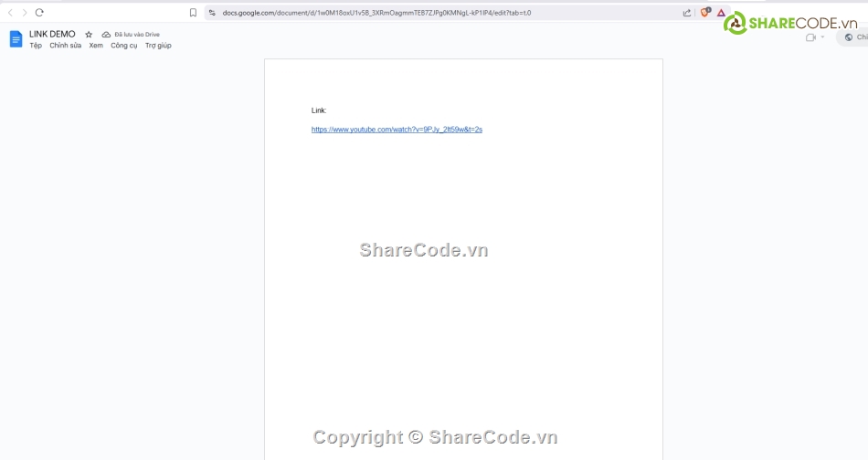Click the browser reload icon
The image size is (868, 460).
click(x=39, y=13)
